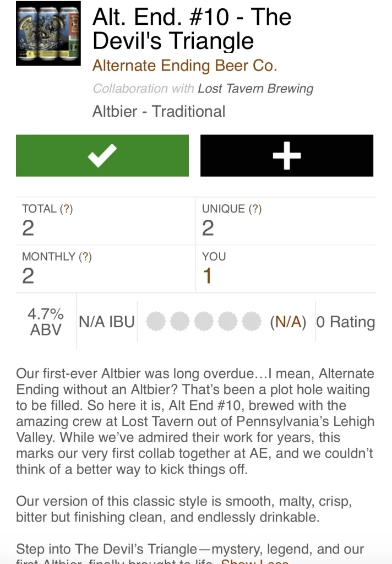This screenshot has height=564, width=392.
Task: Tap the second rating cap icon
Action: (180, 321)
